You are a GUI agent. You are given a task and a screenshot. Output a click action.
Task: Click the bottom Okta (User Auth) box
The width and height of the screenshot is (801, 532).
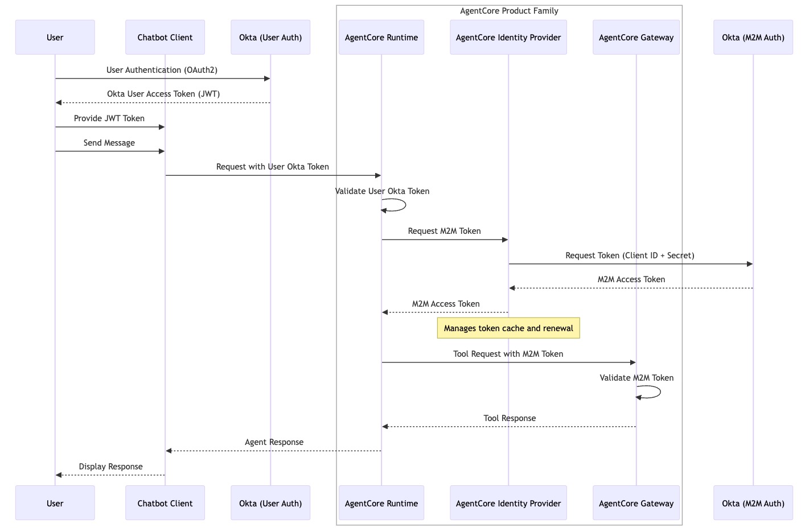coord(270,503)
